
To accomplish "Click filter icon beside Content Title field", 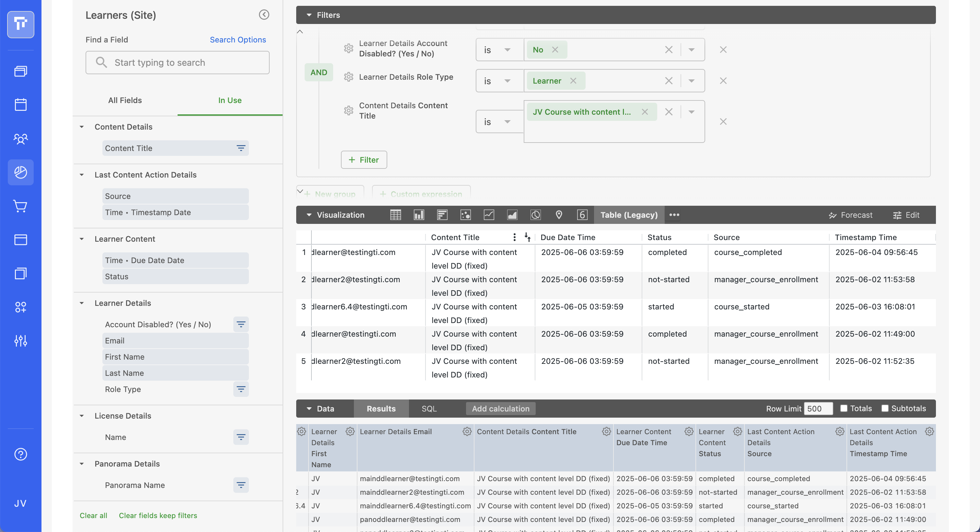I will pos(241,148).
